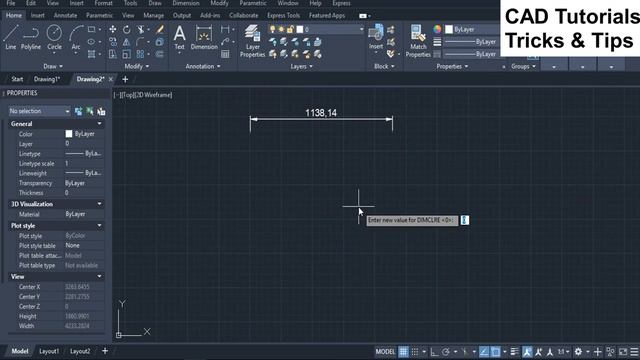This screenshot has width=640, height=360.
Task: Click Match Properties tool
Action: (x=418, y=41)
